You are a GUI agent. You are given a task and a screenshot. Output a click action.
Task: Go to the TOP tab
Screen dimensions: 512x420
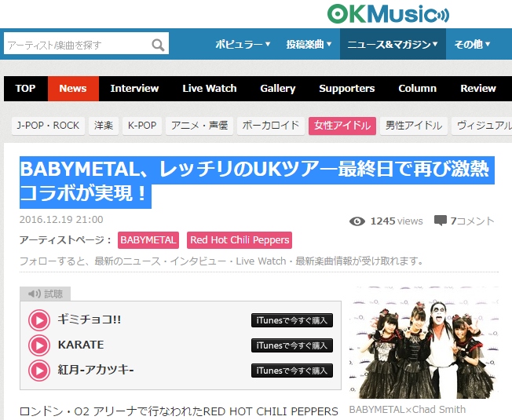25,89
